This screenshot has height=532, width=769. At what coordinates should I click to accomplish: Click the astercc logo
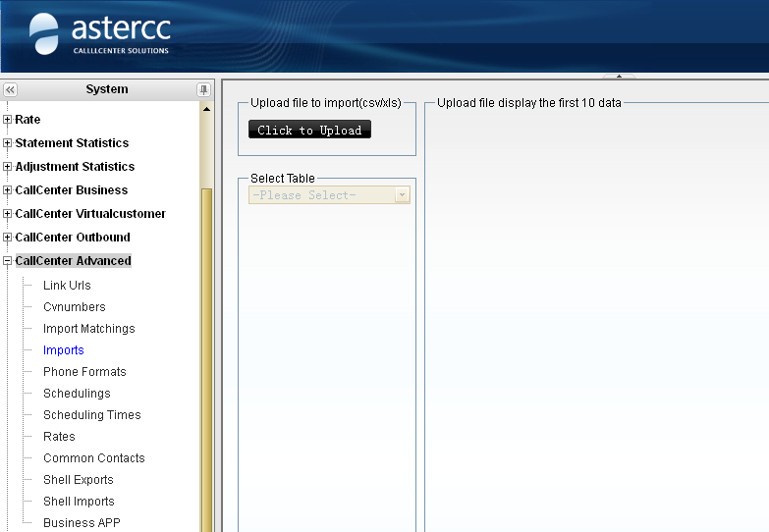tap(99, 34)
